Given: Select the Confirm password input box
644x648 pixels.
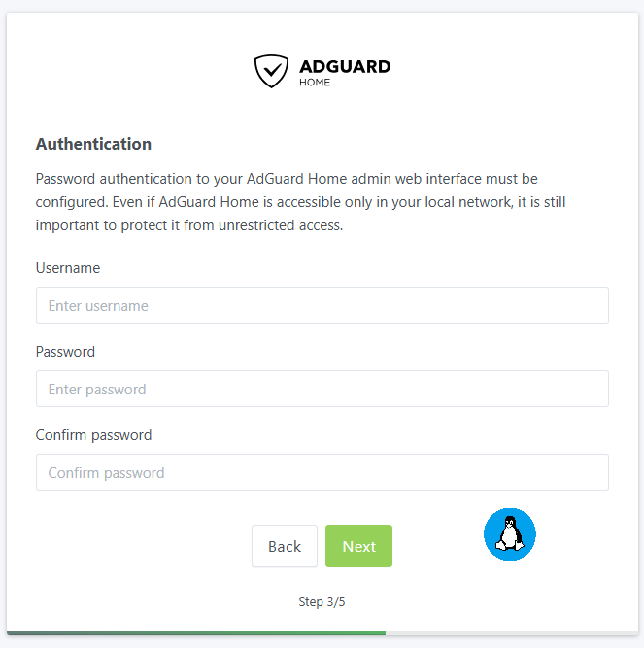Looking at the screenshot, I should 322,472.
